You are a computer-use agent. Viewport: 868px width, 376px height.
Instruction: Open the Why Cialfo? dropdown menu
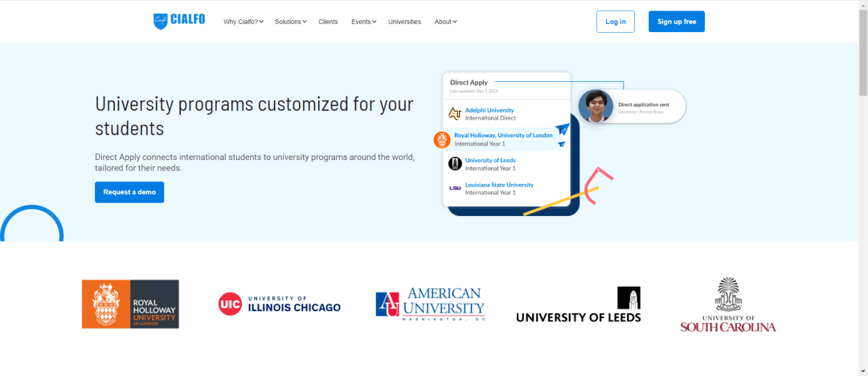(x=244, y=22)
